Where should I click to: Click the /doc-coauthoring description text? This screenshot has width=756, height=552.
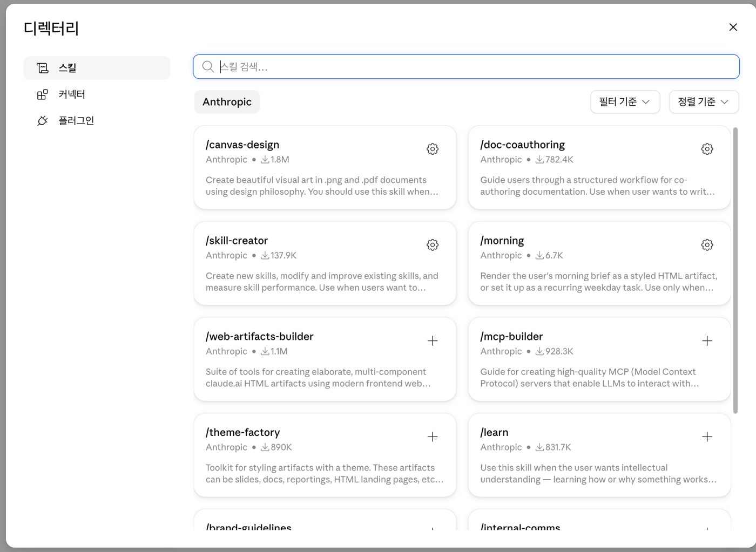click(x=597, y=186)
